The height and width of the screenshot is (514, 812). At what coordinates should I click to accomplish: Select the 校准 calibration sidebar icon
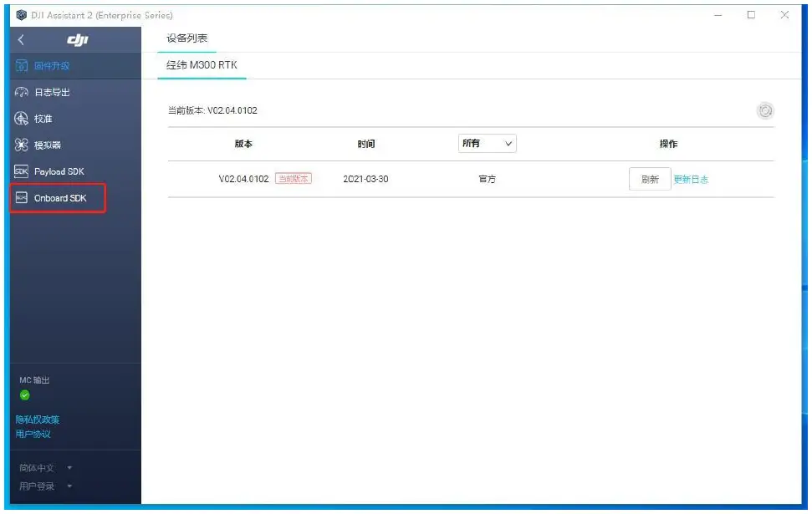pos(43,117)
